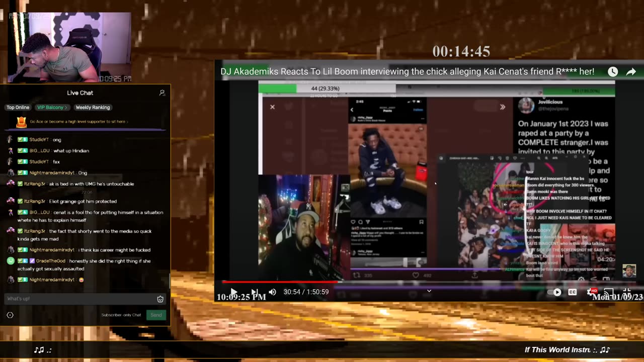The image size is (644, 362).
Task: Open YouTube settings gear with HD badge
Action: click(x=592, y=292)
